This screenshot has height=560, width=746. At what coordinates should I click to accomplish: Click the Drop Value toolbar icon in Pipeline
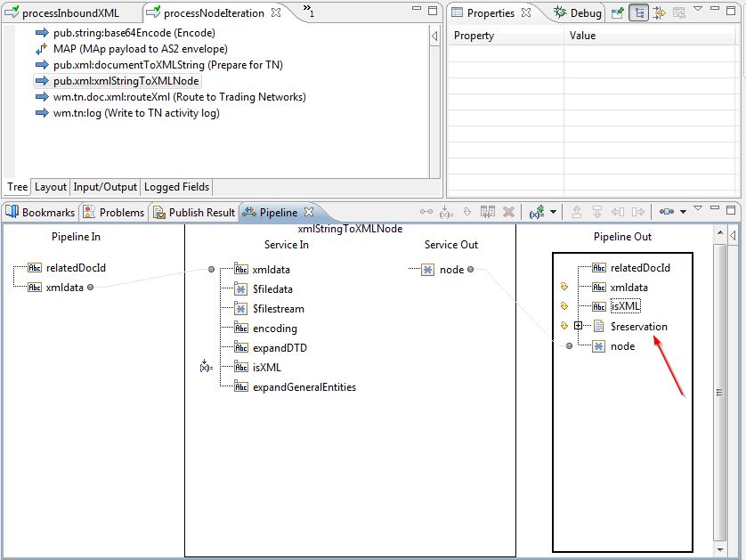467,212
